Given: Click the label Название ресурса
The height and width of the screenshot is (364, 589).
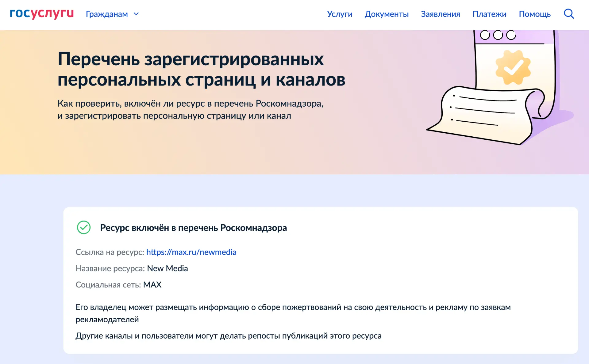Looking at the screenshot, I should (x=110, y=268).
